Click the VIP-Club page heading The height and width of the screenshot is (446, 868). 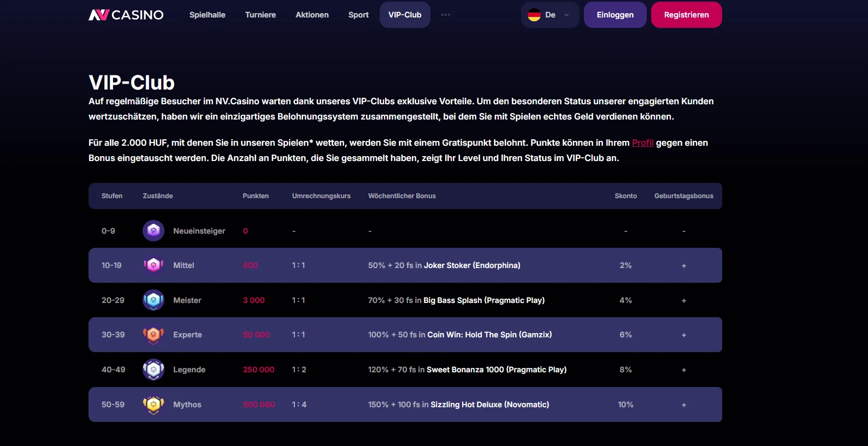pyautogui.click(x=132, y=82)
